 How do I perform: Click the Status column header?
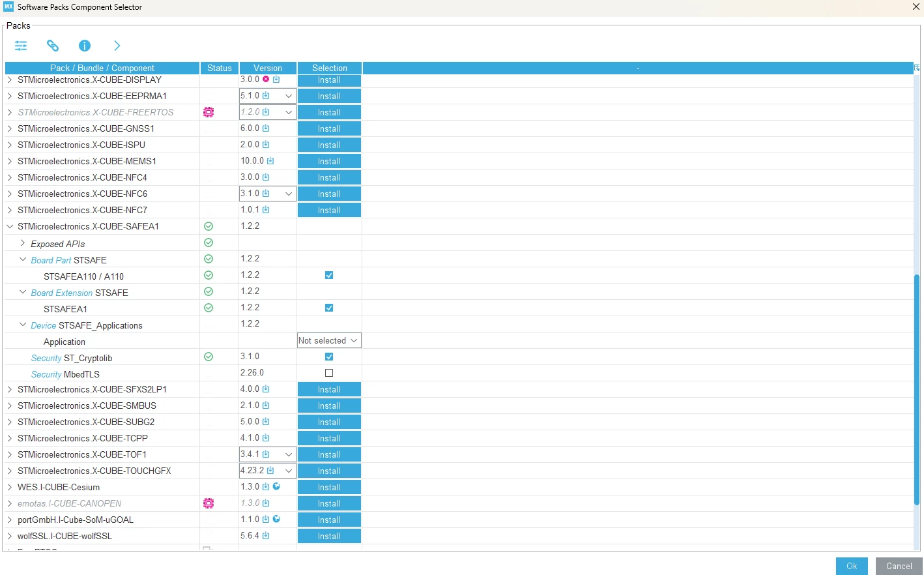click(x=220, y=68)
